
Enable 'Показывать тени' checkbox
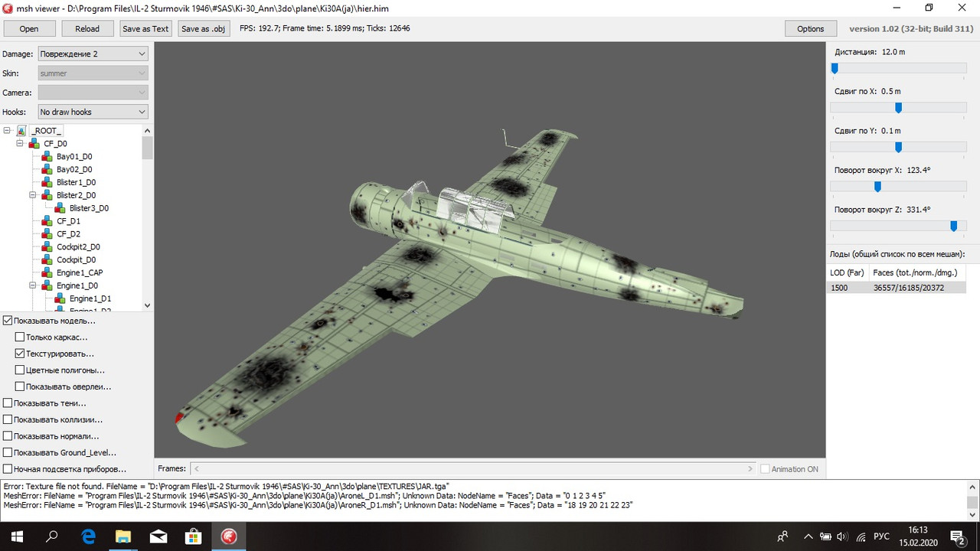[8, 403]
